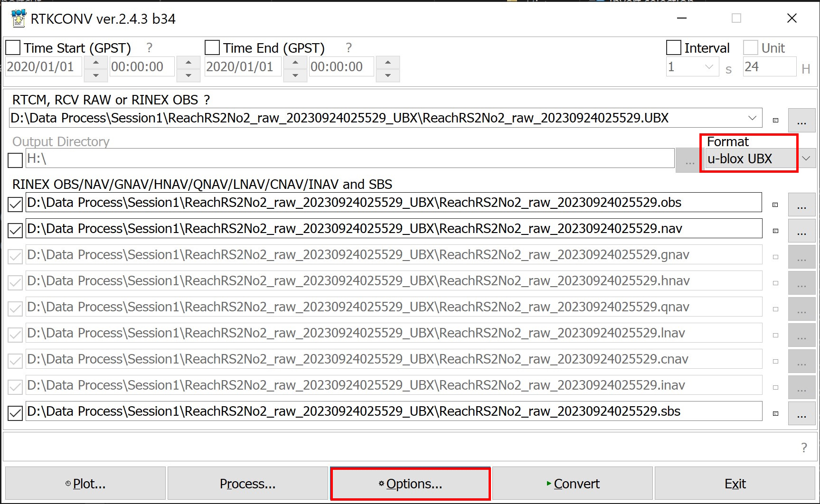Viewport: 820px width, 504px height.
Task: Click the help question mark beside Time Start
Action: point(150,48)
